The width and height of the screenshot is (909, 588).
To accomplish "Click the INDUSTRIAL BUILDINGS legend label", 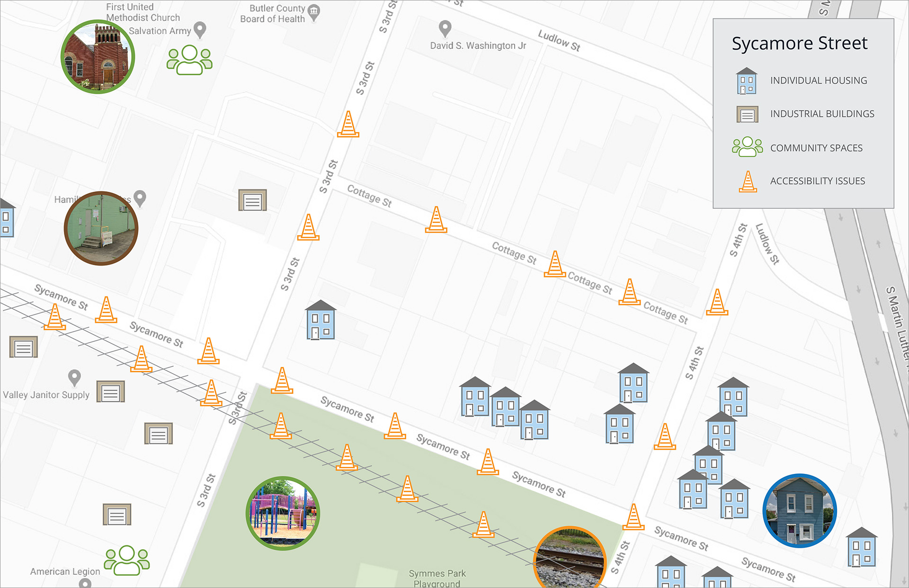I will [x=822, y=114].
